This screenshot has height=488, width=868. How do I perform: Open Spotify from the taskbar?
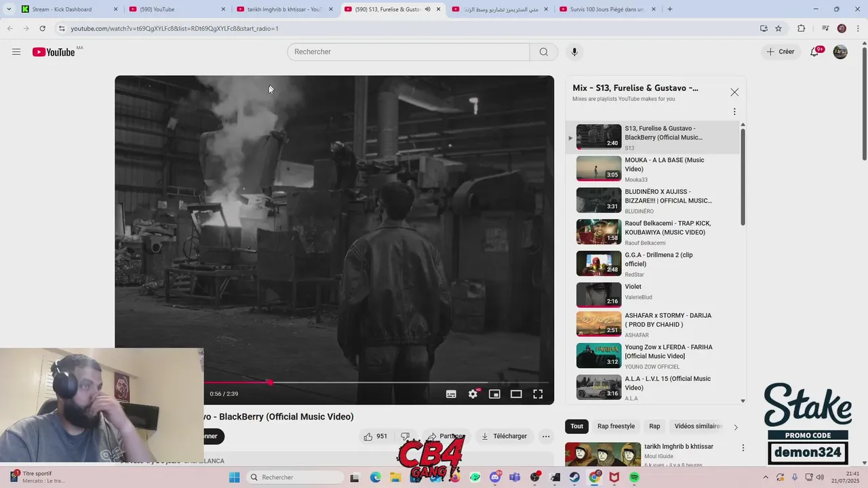coord(634,477)
